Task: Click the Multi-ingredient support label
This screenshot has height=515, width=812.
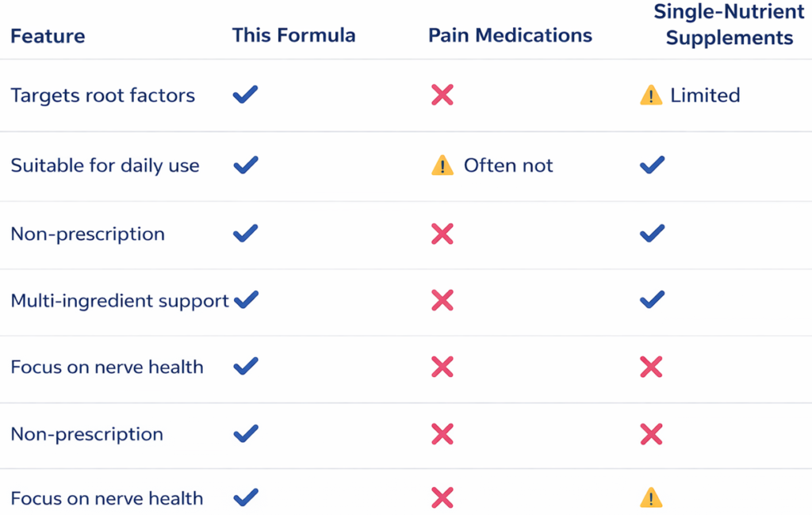Action: [119, 300]
